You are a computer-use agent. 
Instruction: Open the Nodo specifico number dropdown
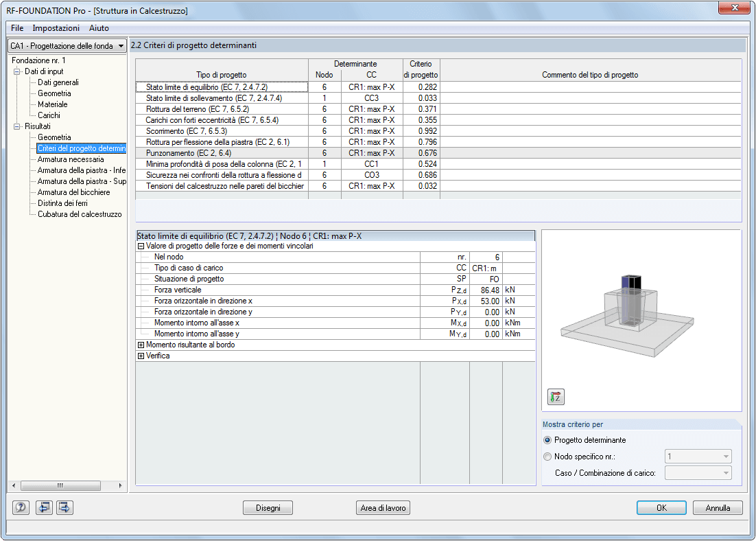click(698, 457)
